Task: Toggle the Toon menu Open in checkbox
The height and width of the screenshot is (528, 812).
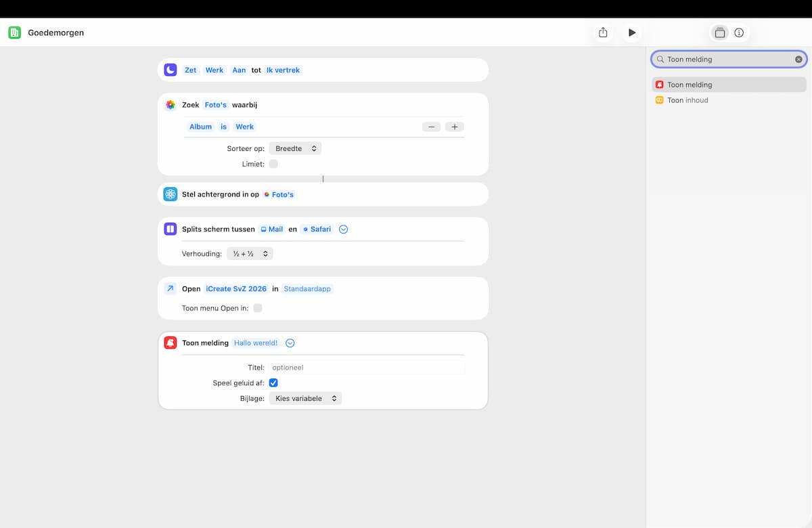Action: [258, 308]
